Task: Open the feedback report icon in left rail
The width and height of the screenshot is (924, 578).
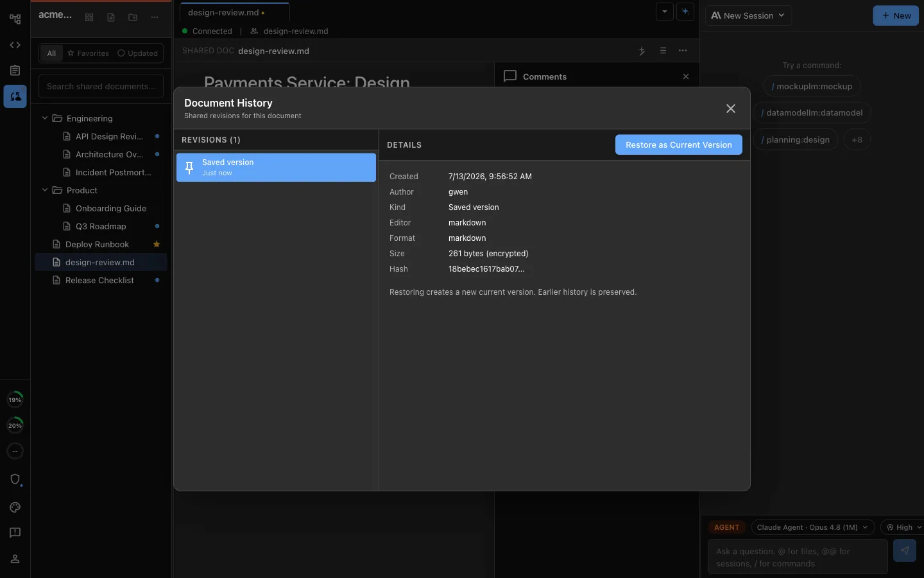Action: coord(15,533)
